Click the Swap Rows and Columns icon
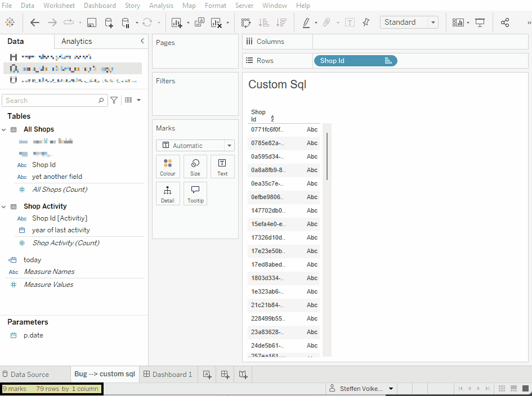 click(246, 22)
